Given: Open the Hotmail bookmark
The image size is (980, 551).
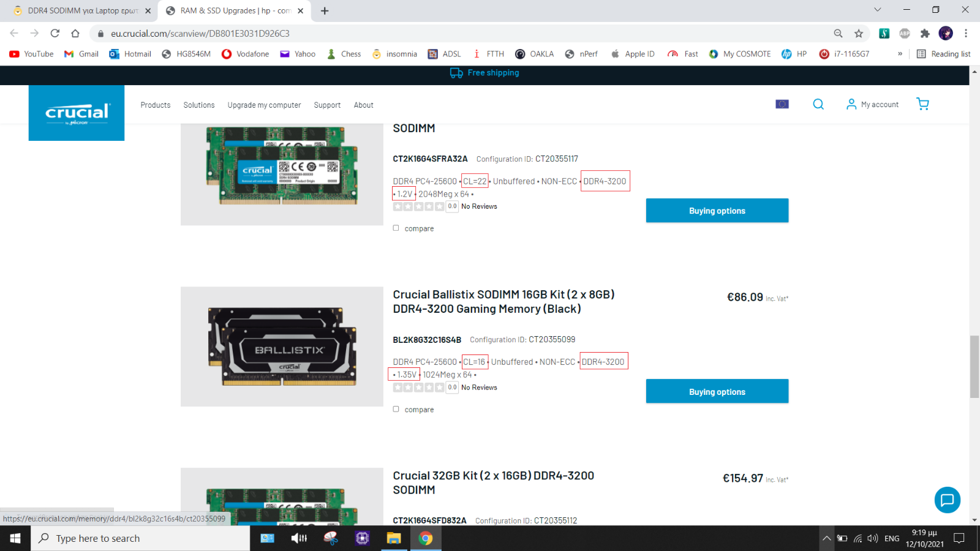Looking at the screenshot, I should tap(130, 54).
